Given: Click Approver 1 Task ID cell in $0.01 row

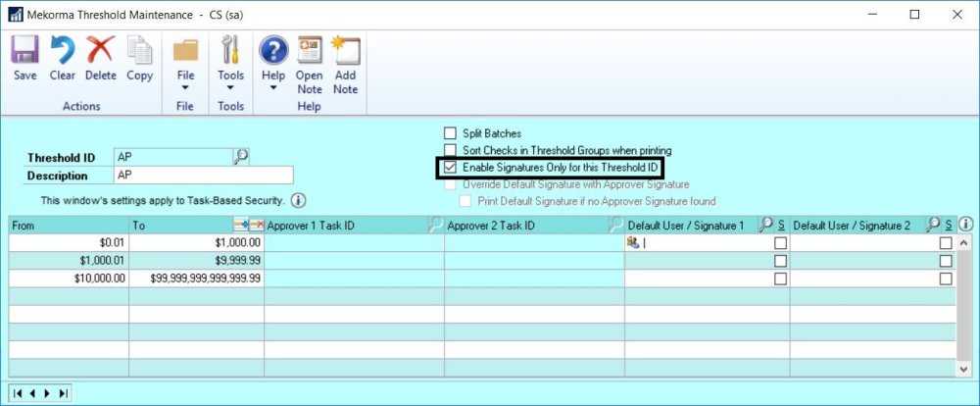Looking at the screenshot, I should click(355, 243).
